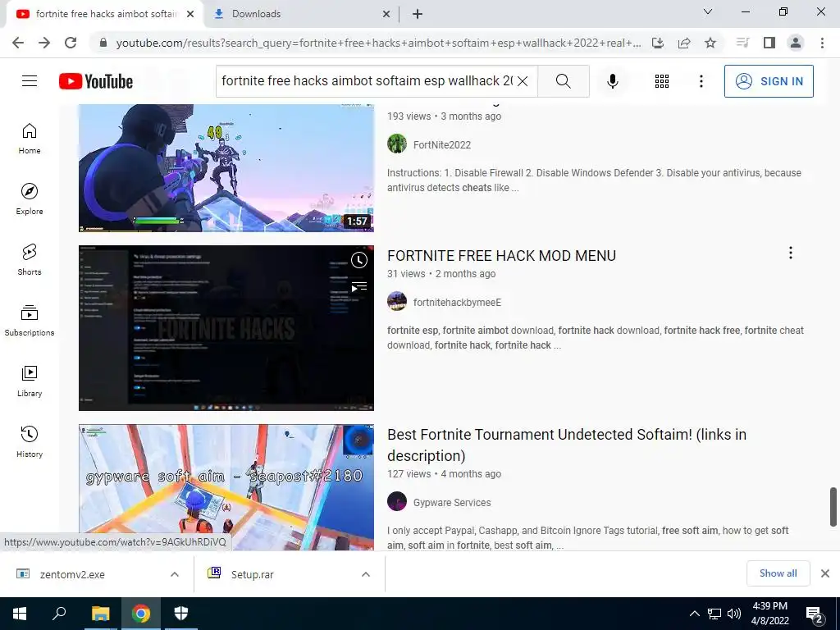The height and width of the screenshot is (630, 840).
Task: Open FortNite2022 channel avatar
Action: (397, 144)
